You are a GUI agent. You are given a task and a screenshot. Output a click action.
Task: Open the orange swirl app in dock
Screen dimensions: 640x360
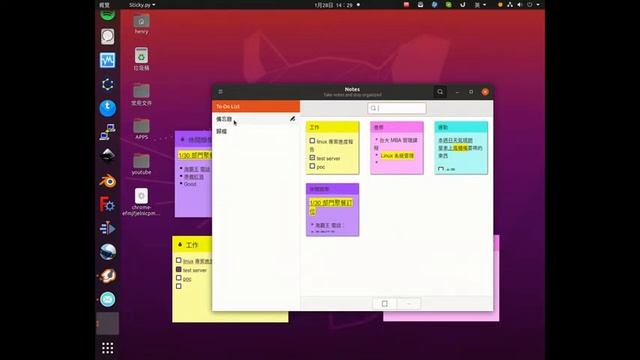click(x=108, y=276)
